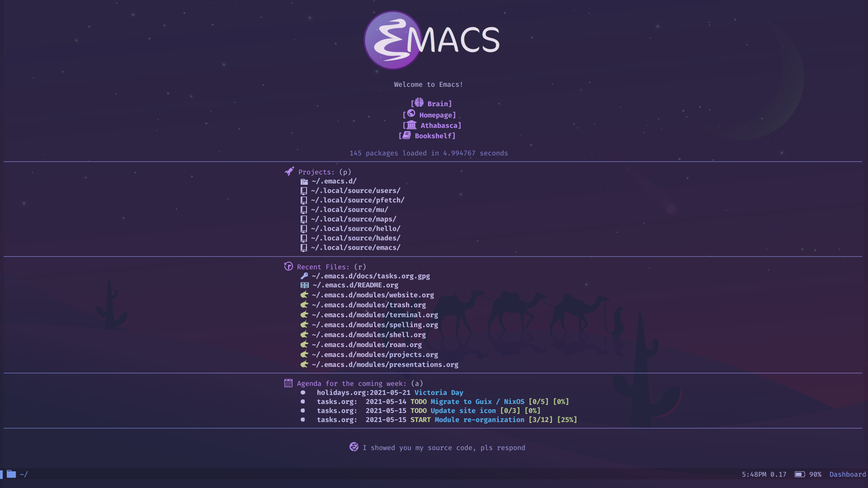Click the Recent Files clock icon
Viewport: 868px width, 488px height.
288,266
